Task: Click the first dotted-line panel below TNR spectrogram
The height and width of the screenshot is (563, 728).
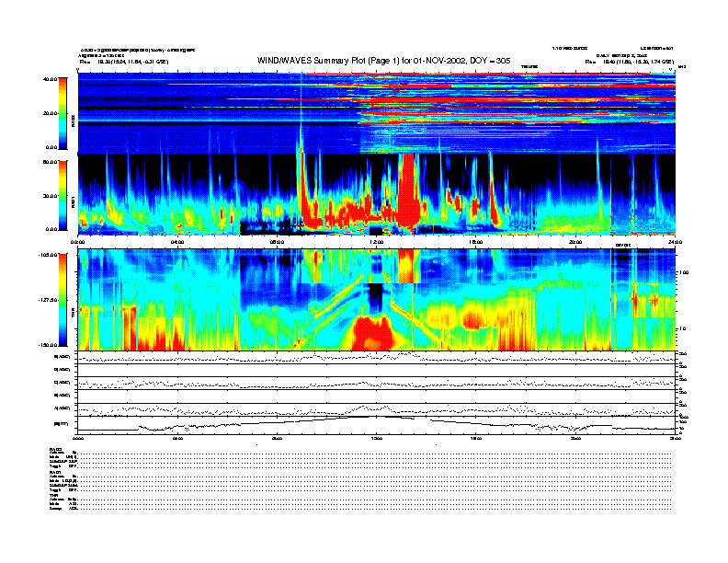Action: point(377,357)
